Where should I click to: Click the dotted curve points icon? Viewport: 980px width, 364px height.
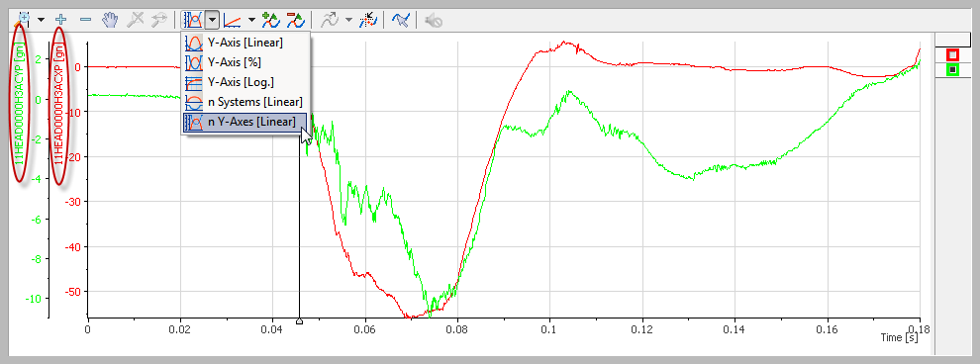(369, 20)
